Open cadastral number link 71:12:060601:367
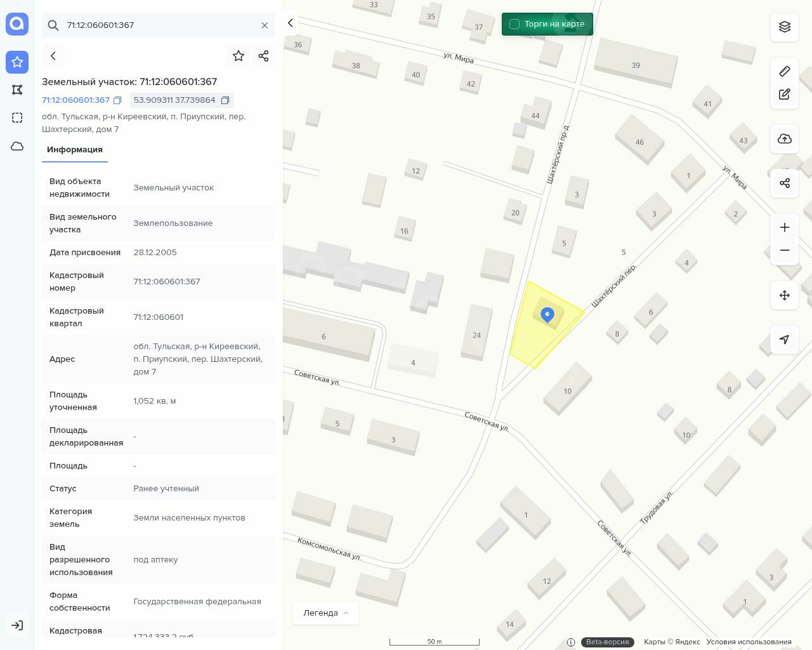This screenshot has width=812, height=650. pos(75,100)
